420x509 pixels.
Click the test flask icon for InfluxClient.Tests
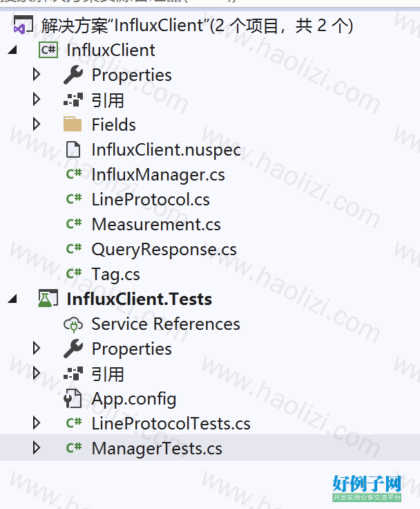(x=48, y=299)
